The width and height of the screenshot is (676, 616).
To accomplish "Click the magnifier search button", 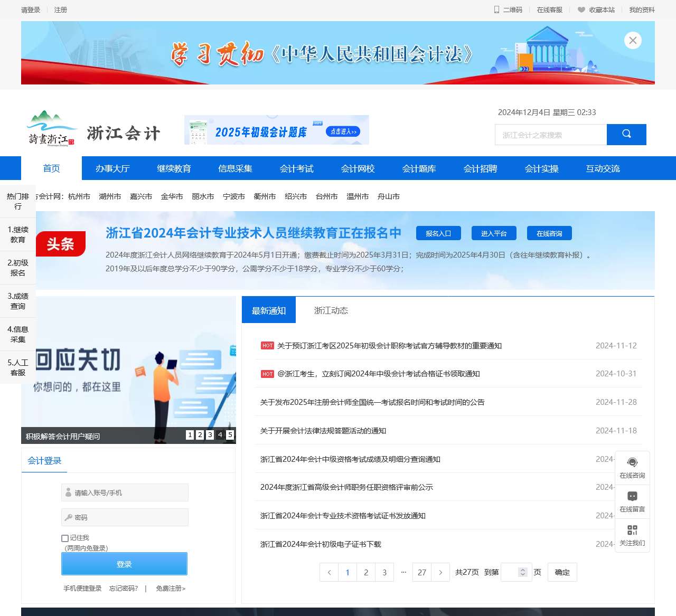I will click(x=626, y=134).
